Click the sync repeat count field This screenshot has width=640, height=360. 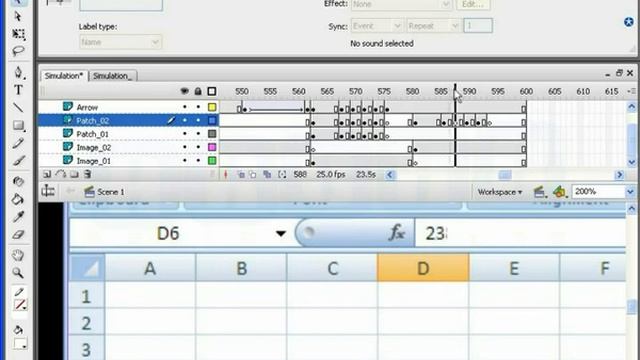pyautogui.click(x=478, y=26)
